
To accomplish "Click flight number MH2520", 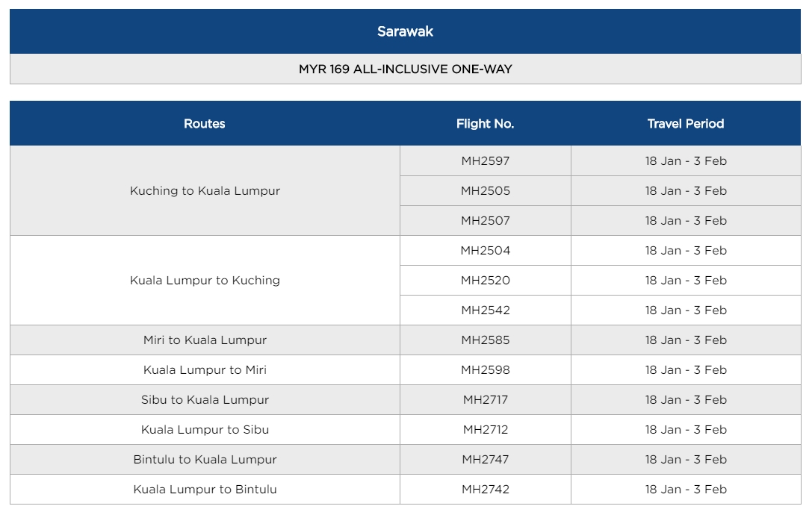I will pos(485,281).
